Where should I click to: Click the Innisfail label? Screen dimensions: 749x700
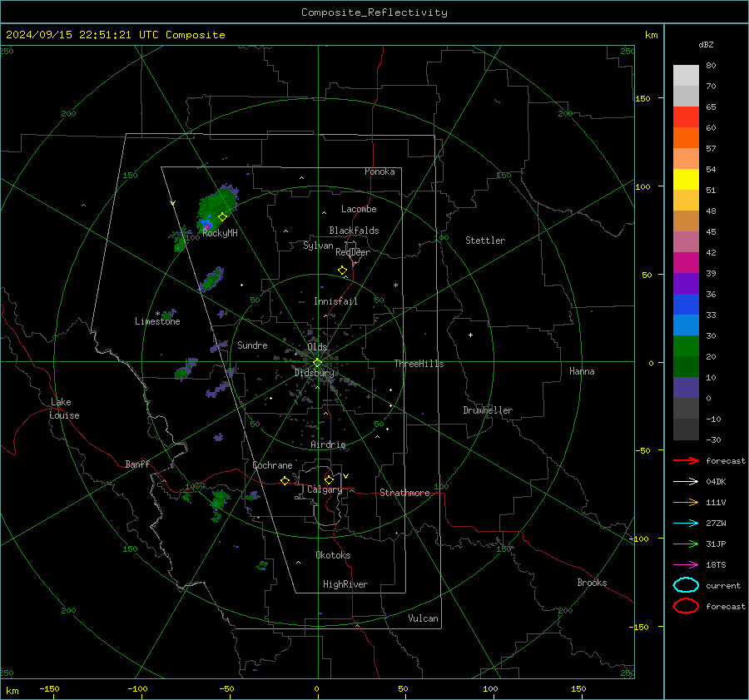click(335, 301)
